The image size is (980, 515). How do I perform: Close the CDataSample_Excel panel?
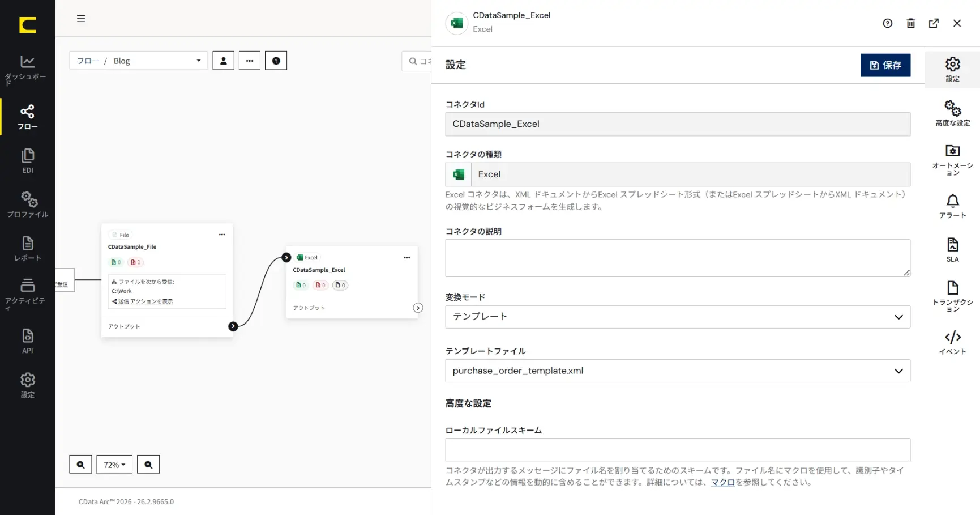pos(957,23)
